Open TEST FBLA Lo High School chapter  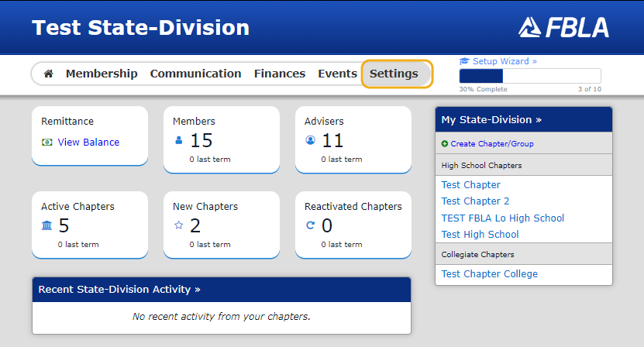tap(503, 218)
